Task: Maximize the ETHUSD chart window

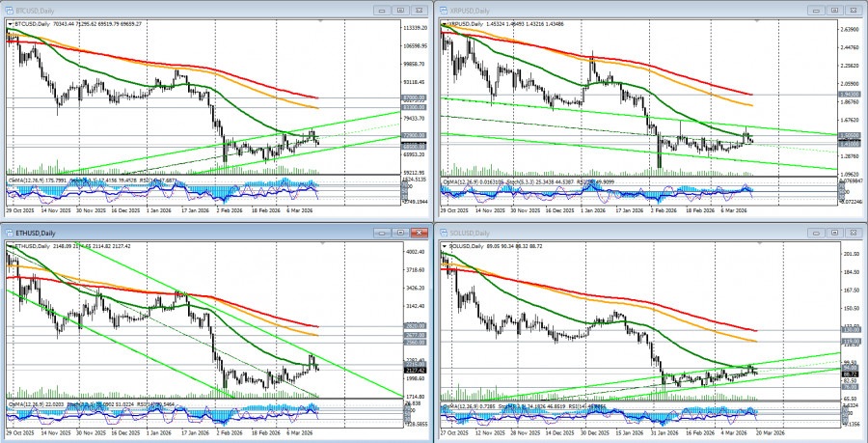Action: (x=401, y=233)
